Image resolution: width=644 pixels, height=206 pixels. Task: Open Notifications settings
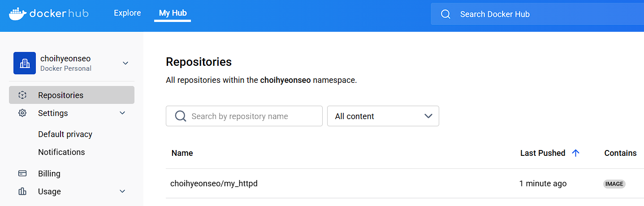(x=61, y=152)
